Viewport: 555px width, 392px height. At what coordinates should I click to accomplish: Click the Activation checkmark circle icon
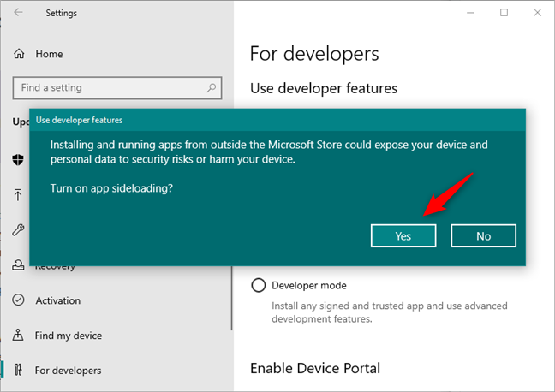(18, 300)
